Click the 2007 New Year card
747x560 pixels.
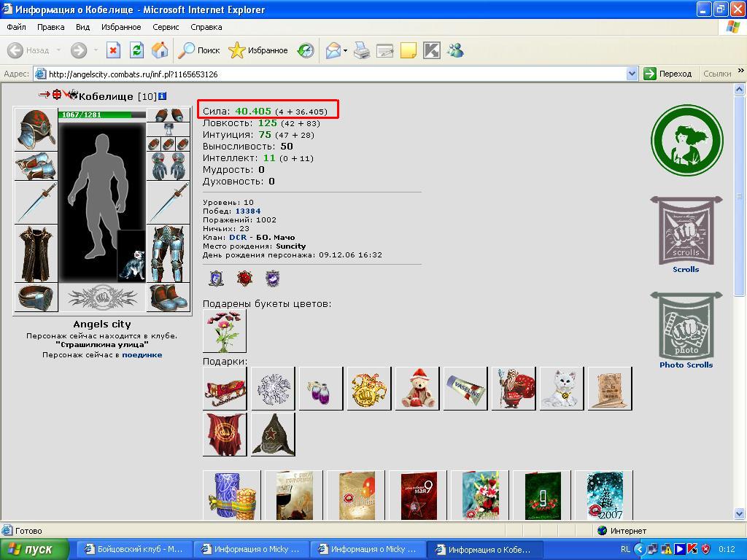tap(604, 495)
